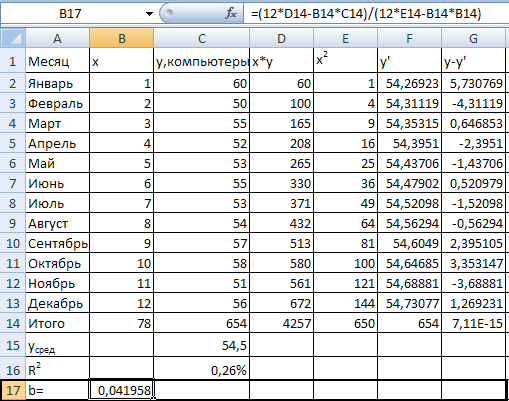This screenshot has width=509, height=401.
Task: Click the selected cell 0,041958
Action: click(x=122, y=390)
